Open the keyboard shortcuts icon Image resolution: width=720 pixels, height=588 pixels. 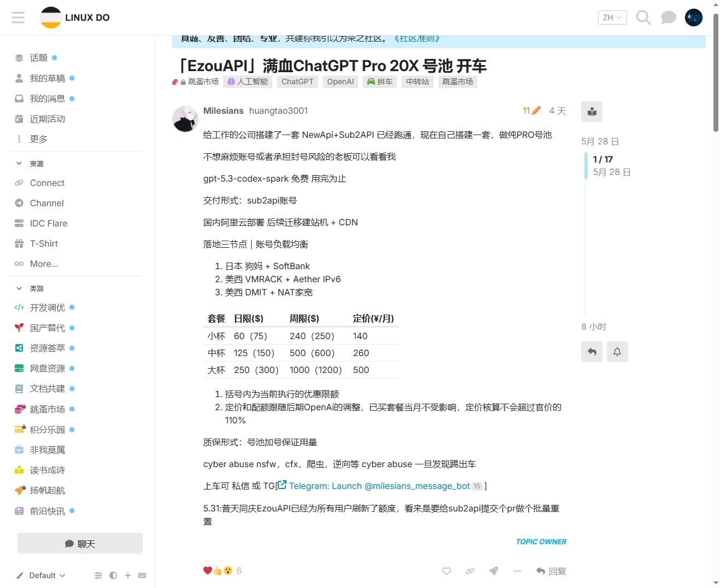tap(143, 575)
